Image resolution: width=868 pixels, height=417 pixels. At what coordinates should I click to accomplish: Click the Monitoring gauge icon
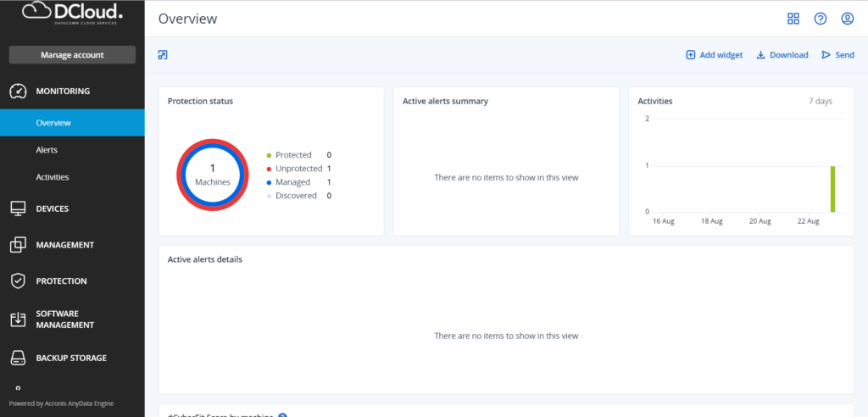(x=18, y=91)
